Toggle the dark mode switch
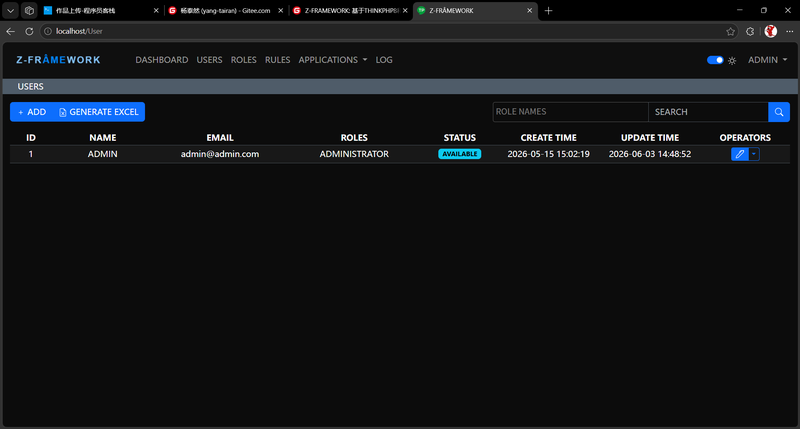The image size is (800, 429). (715, 60)
